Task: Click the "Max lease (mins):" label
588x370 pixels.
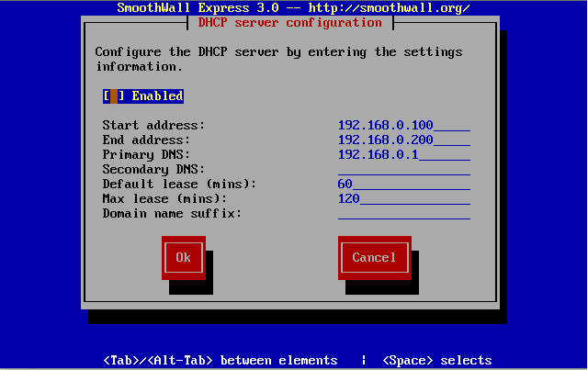Action: [164, 198]
